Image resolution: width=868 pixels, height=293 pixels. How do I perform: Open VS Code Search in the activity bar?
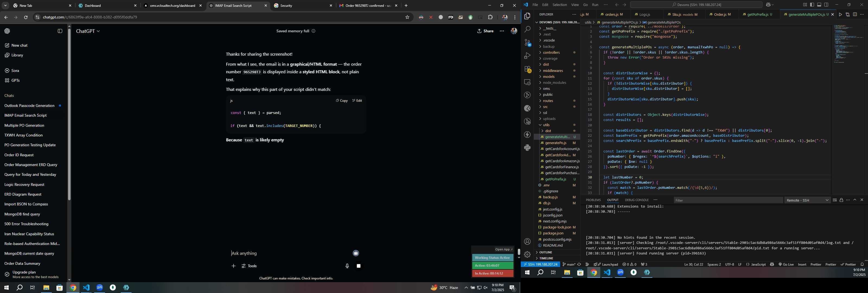click(x=527, y=29)
